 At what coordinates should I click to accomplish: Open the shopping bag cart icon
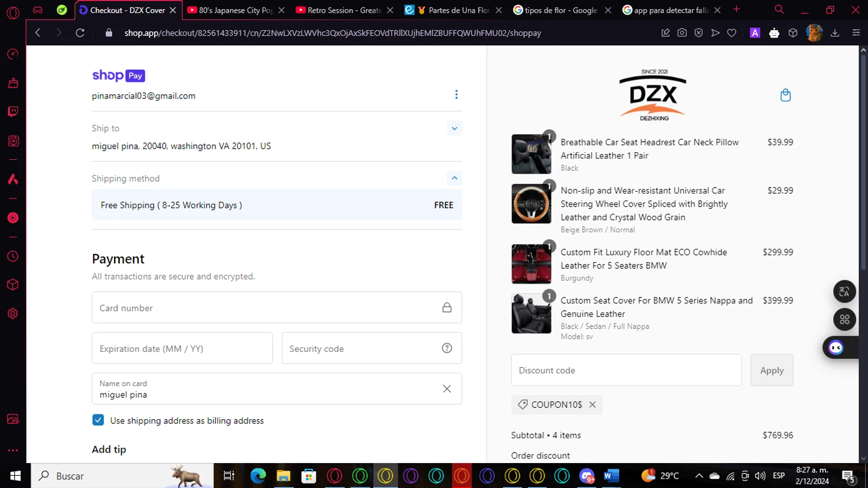tap(785, 95)
